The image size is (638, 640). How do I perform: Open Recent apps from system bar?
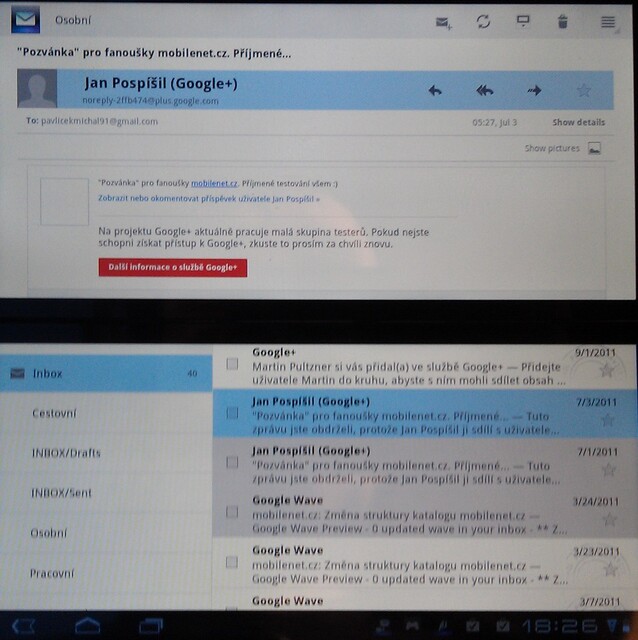[151, 625]
